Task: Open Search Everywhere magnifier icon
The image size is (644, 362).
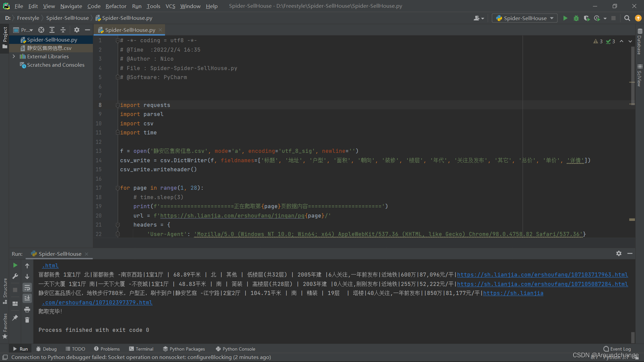Action: point(627,18)
